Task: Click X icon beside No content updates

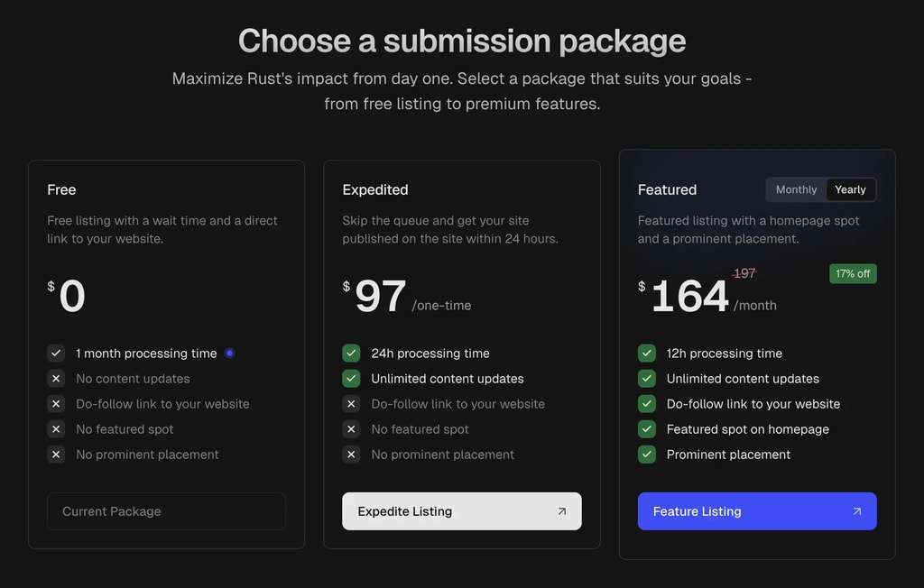Action: [56, 379]
